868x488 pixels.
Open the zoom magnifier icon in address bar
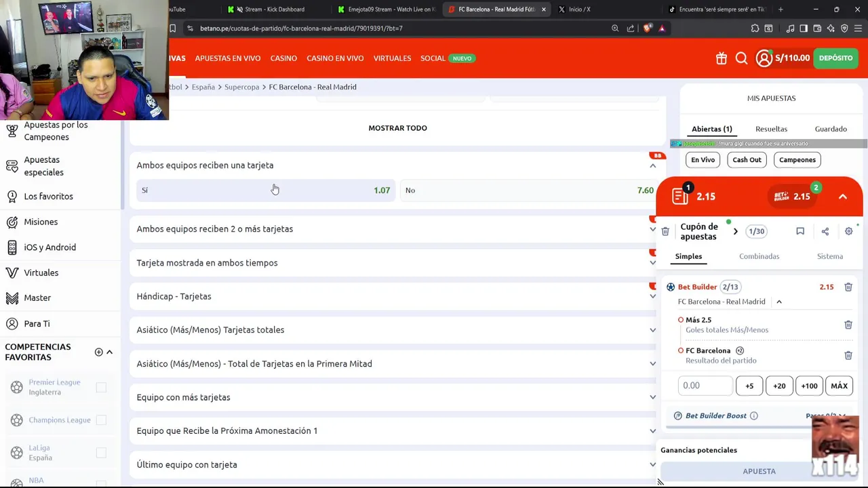point(615,28)
